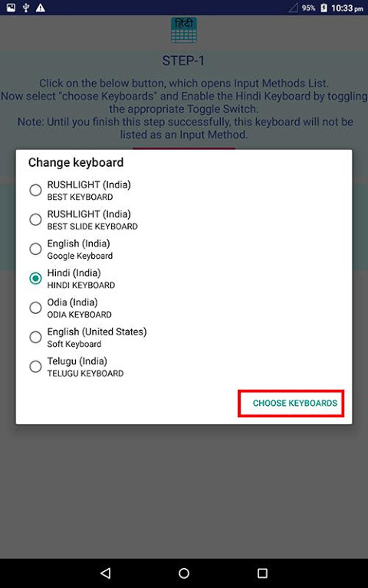
Task: Select the Telugu (India) keyboard
Action: coord(35,366)
